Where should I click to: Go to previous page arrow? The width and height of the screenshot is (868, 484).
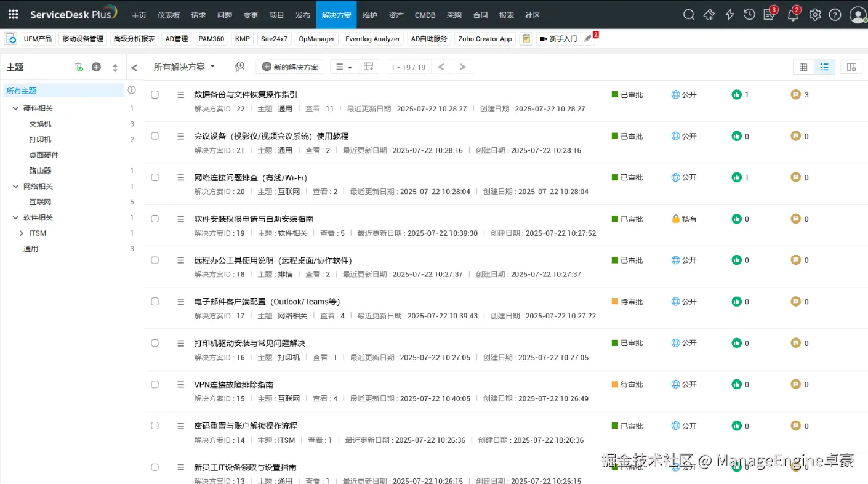pyautogui.click(x=441, y=67)
